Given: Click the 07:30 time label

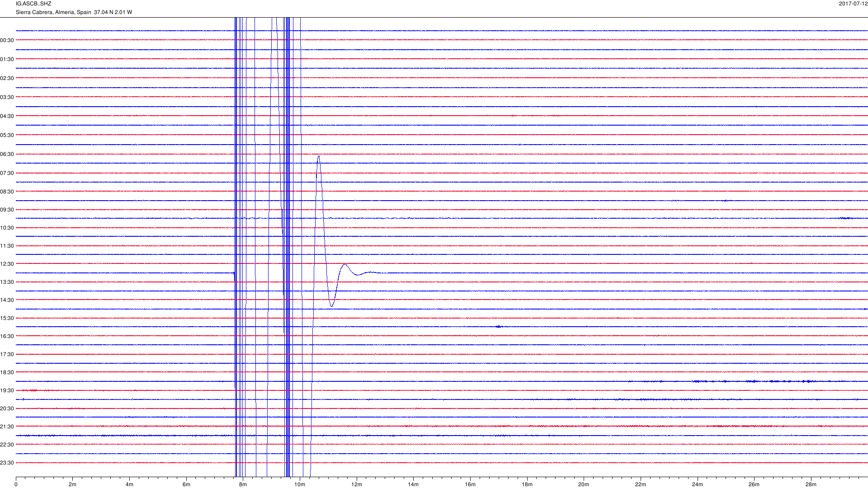Looking at the screenshot, I should (7, 173).
